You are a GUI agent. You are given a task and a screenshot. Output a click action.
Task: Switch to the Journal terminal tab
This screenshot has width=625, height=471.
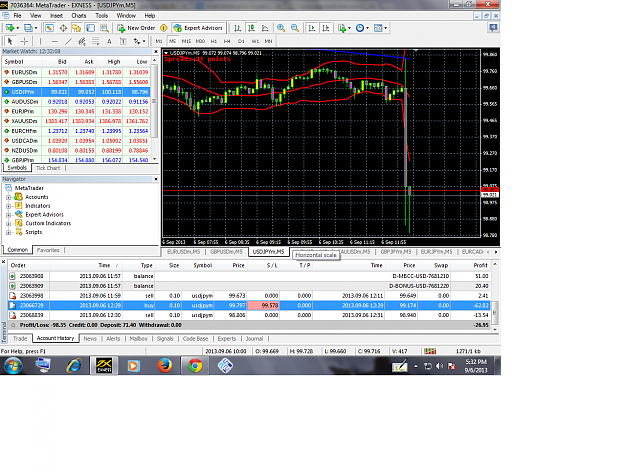[254, 339]
